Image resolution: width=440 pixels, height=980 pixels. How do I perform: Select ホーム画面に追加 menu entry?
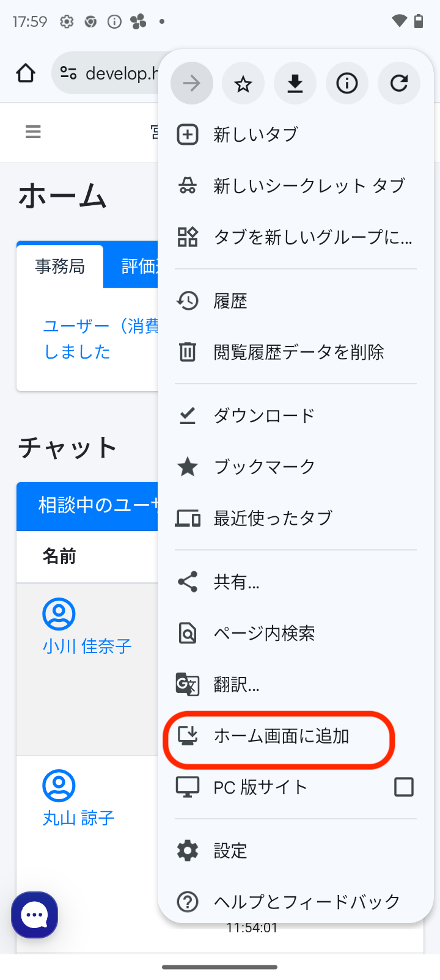click(x=281, y=736)
